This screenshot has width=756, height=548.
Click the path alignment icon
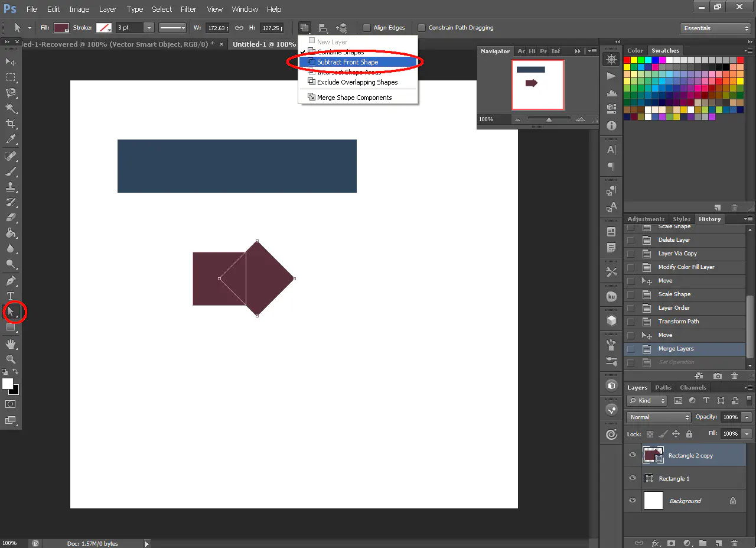click(323, 28)
